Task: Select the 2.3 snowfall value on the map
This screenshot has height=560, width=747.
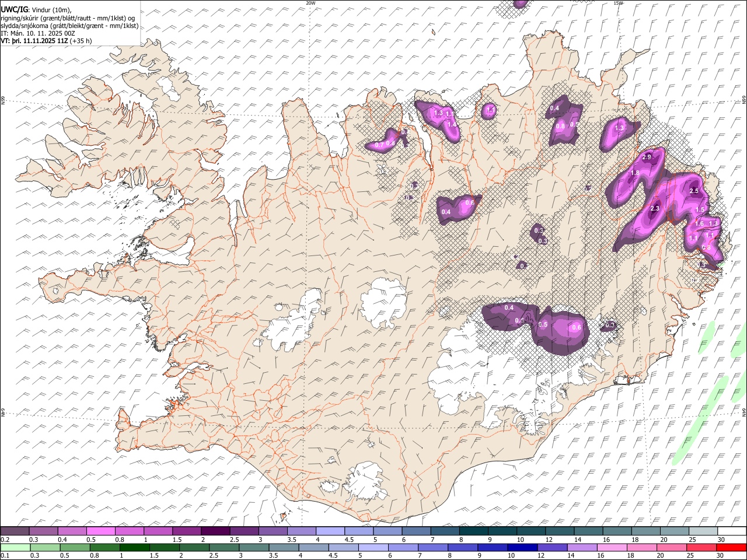Action: 655,209
